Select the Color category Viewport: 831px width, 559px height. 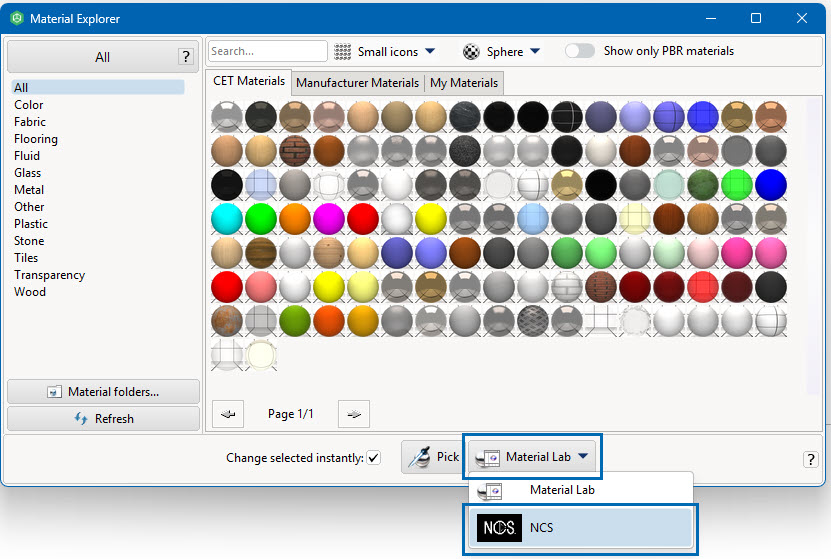[x=29, y=105]
